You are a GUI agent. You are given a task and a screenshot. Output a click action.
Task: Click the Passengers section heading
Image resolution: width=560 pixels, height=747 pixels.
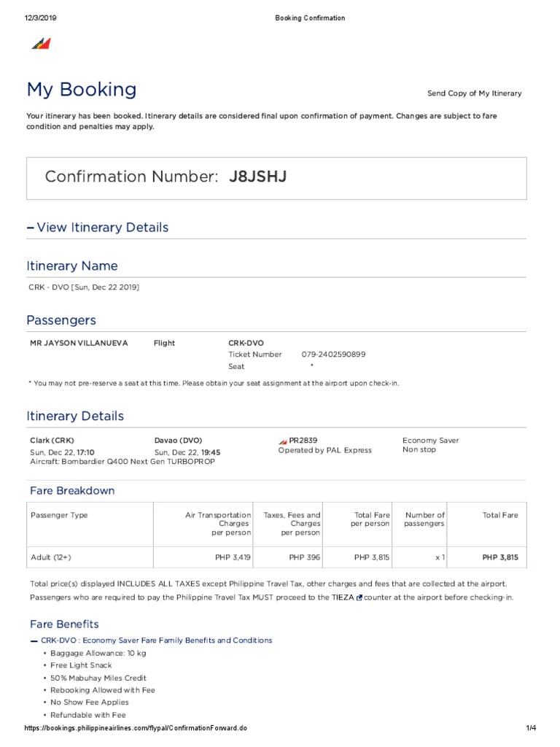pyautogui.click(x=61, y=320)
